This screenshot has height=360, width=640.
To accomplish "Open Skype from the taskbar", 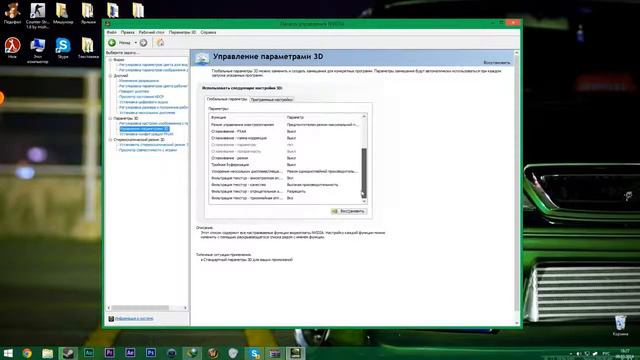I will pyautogui.click(x=254, y=353).
